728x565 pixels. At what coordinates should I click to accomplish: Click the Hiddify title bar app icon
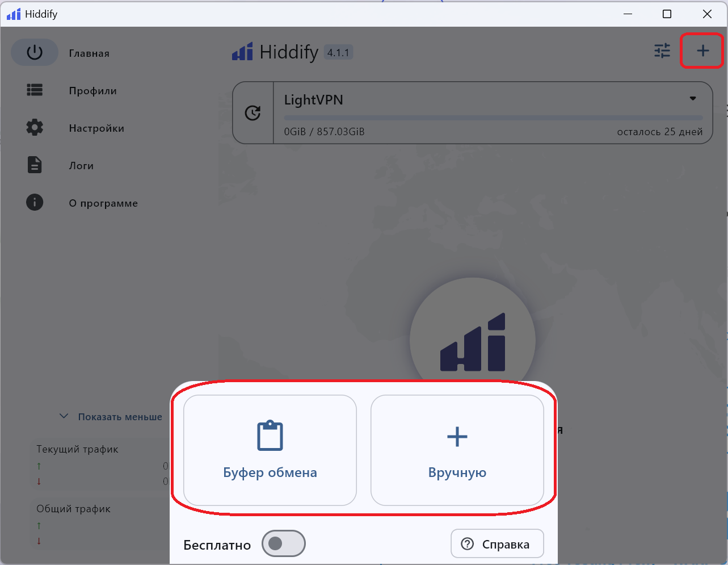[x=14, y=14]
